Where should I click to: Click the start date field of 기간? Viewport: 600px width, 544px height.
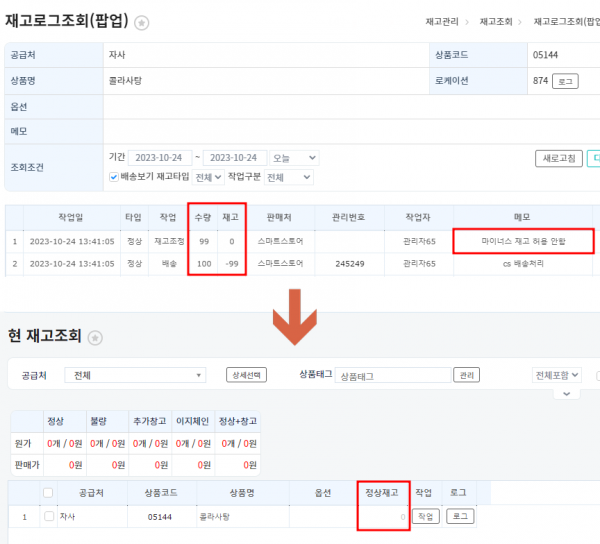160,158
